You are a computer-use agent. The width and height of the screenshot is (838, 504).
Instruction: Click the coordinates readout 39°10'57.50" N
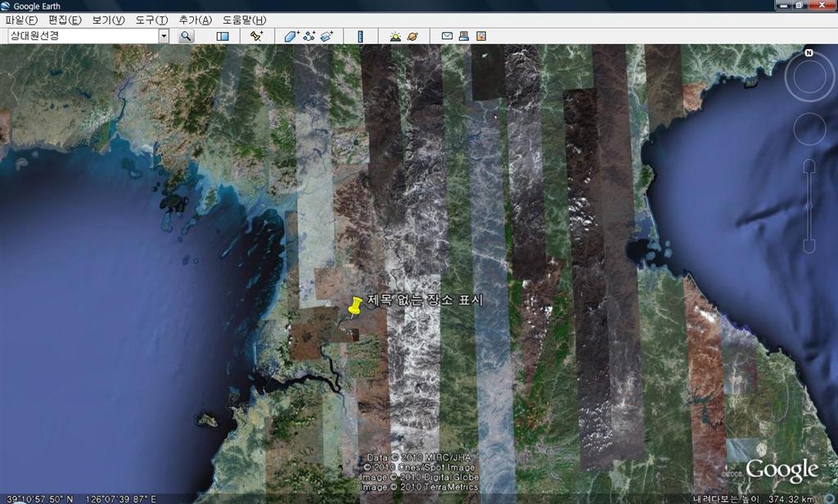pyautogui.click(x=40, y=498)
